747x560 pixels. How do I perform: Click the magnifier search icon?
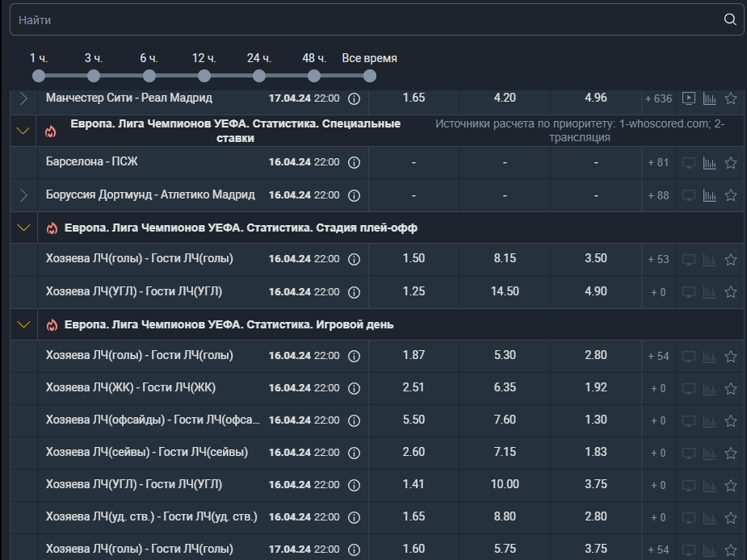pos(730,19)
